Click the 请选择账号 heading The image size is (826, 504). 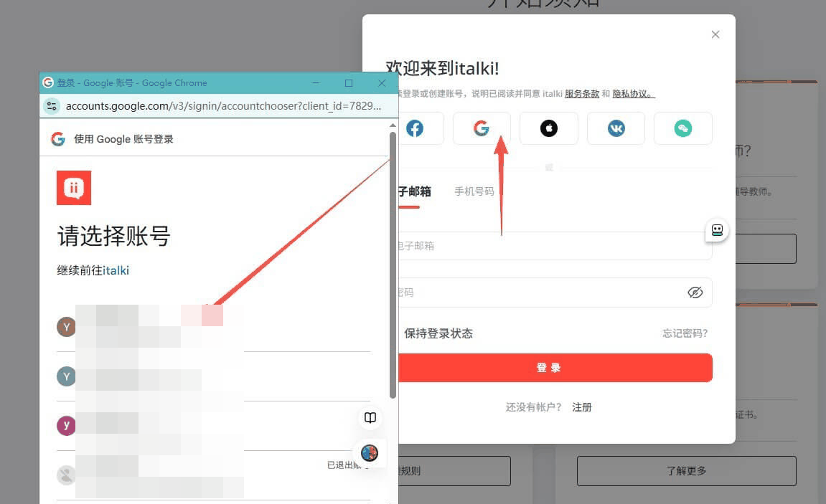(x=114, y=236)
